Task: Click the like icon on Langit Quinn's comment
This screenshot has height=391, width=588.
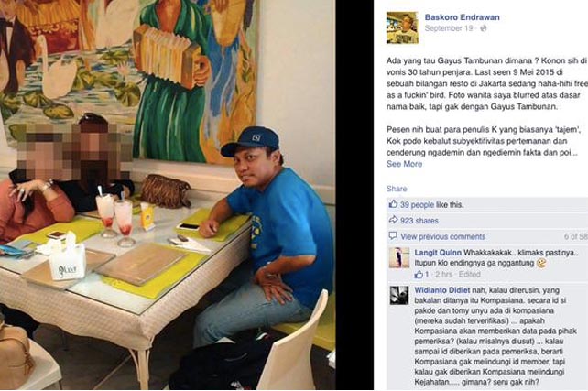Action: tap(419, 275)
